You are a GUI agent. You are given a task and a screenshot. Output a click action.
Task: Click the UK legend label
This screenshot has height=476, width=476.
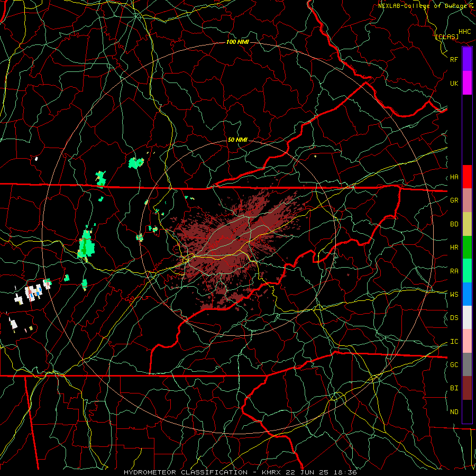(x=454, y=84)
